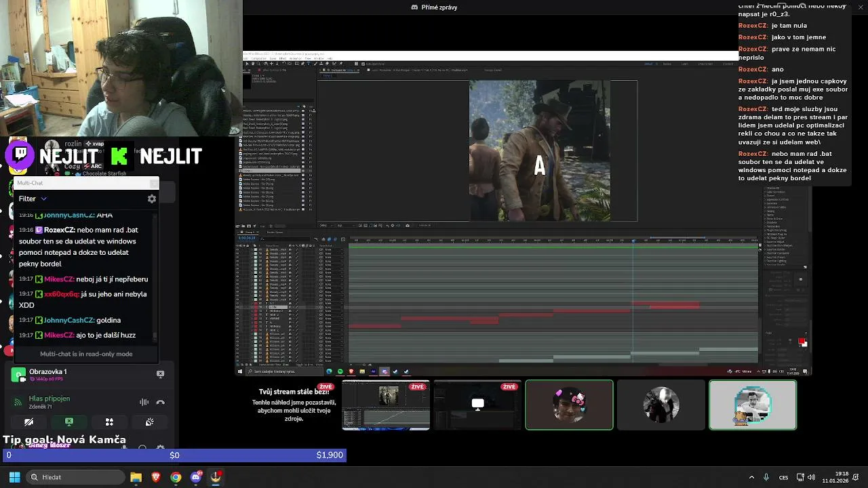Click the Hledat search box on taskbar
The image size is (868, 488).
tap(75, 477)
